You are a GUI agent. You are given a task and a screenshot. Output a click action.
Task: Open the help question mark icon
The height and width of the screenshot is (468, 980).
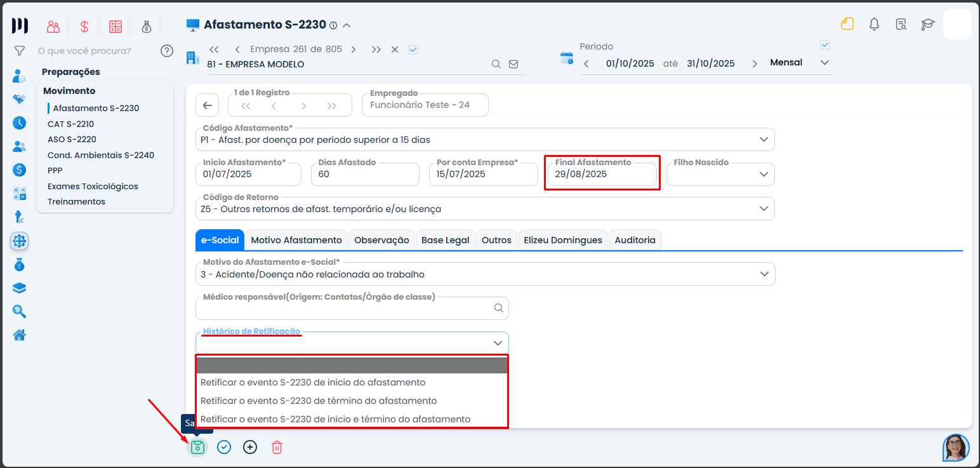(x=167, y=51)
